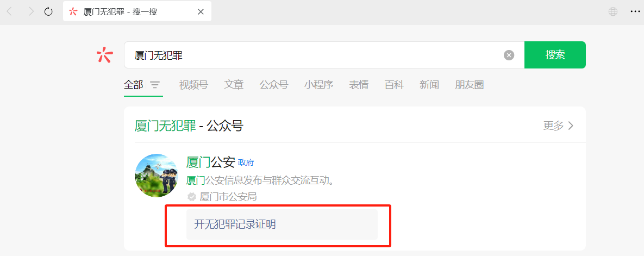Open the 厦门公安 account title link
Viewport: 644px width, 256px height.
coord(211,163)
